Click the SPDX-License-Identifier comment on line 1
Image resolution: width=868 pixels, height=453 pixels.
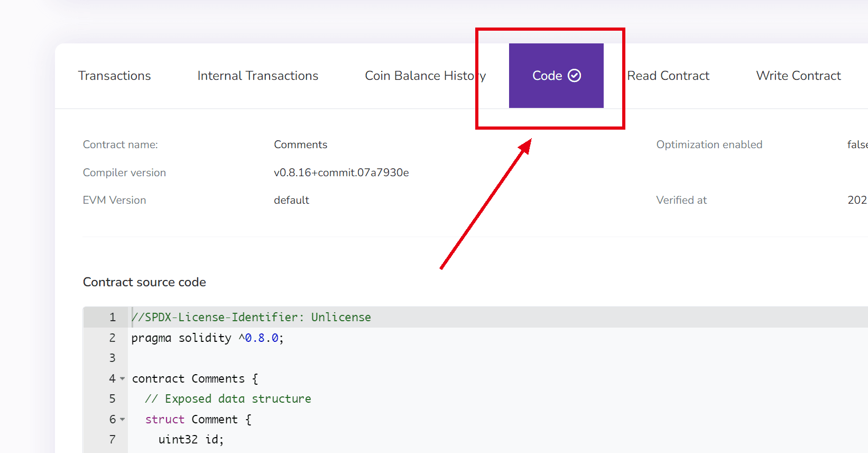(x=251, y=317)
